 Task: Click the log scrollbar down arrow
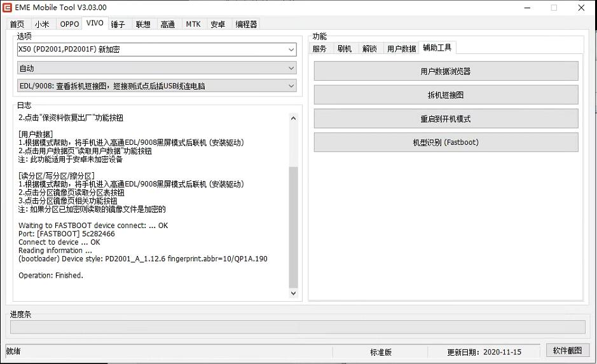(x=293, y=293)
